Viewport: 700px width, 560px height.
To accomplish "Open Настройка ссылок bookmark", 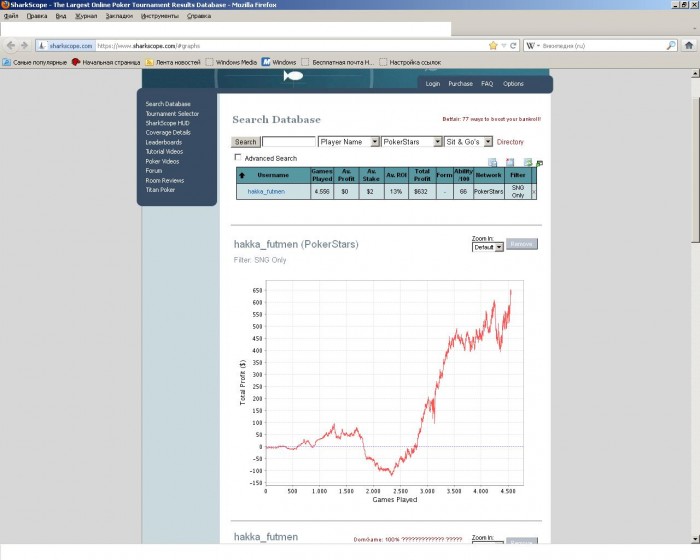I will pyautogui.click(x=410, y=62).
